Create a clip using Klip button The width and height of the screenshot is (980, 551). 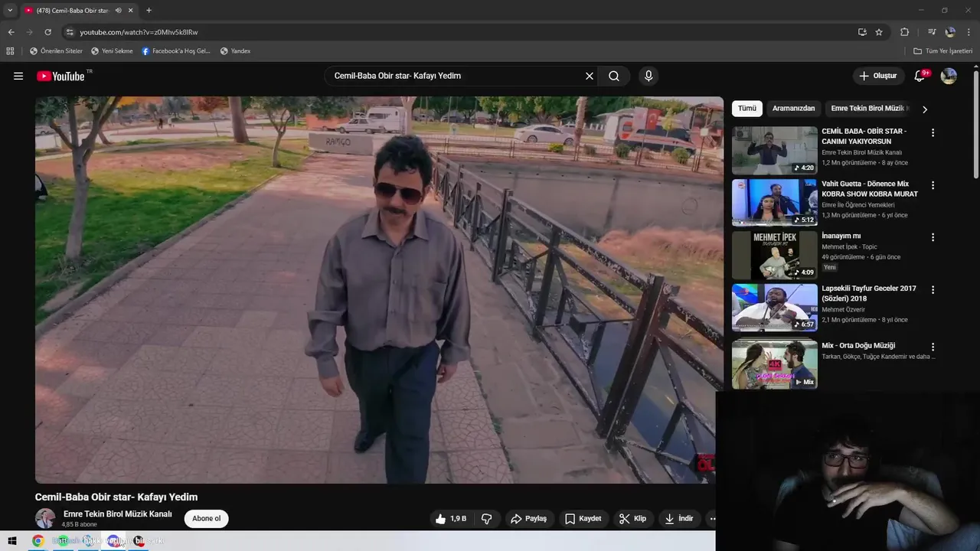pyautogui.click(x=632, y=519)
